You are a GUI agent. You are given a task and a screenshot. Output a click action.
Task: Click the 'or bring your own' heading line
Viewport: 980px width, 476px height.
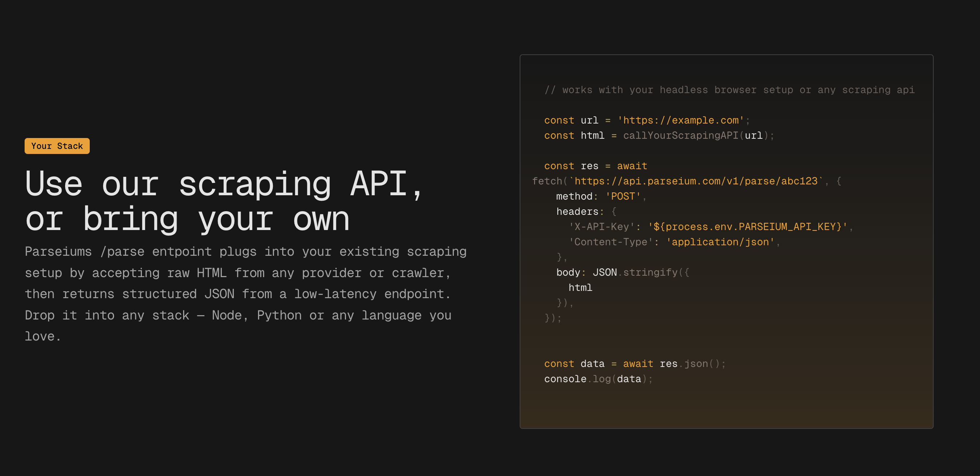coord(187,219)
